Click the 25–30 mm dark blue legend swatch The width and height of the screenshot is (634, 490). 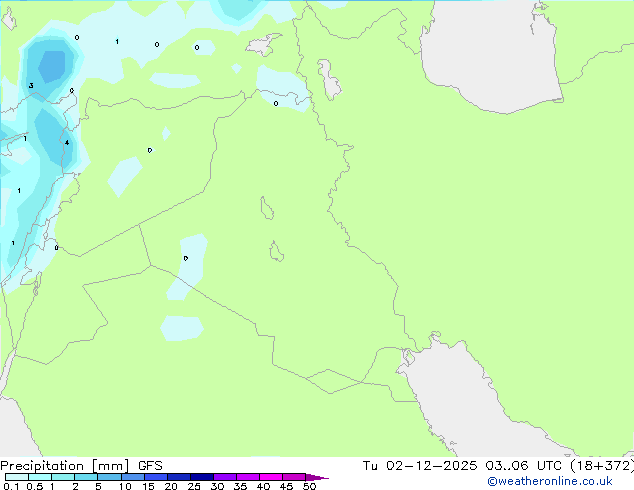[202, 477]
